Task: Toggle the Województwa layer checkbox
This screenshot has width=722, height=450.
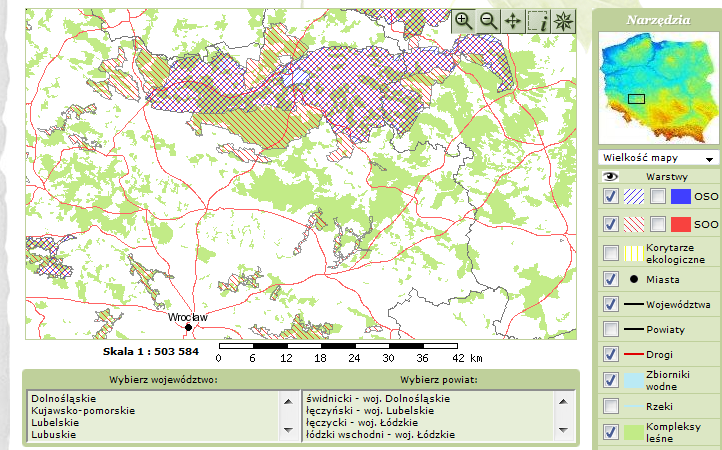Action: [611, 304]
